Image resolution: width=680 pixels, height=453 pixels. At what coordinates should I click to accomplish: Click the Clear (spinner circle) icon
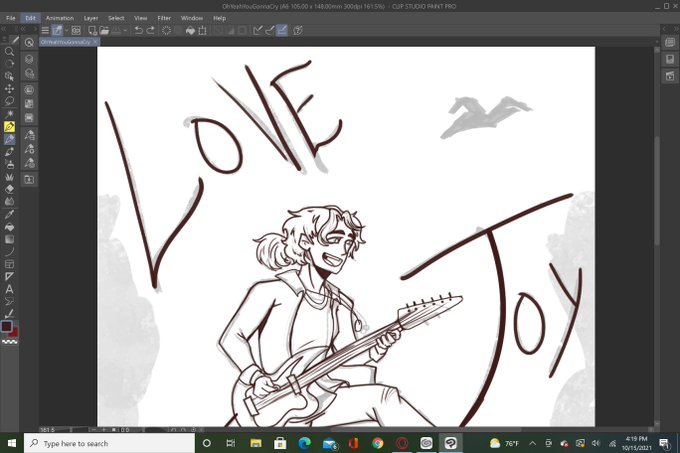pos(167,30)
